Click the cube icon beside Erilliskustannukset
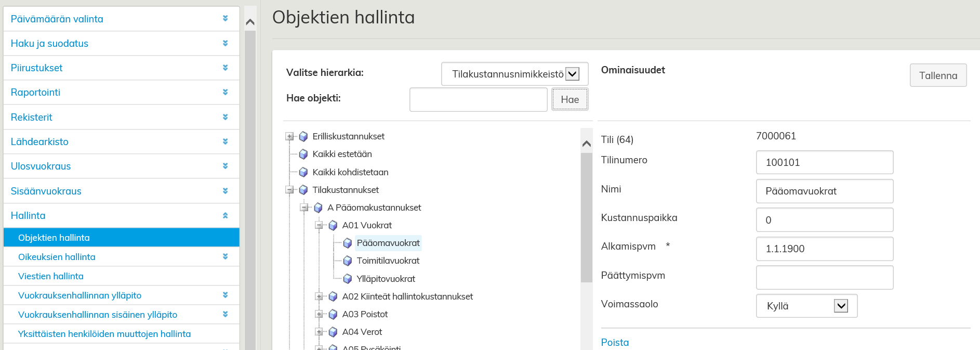Screen dimensions: 980x350 (x=303, y=137)
